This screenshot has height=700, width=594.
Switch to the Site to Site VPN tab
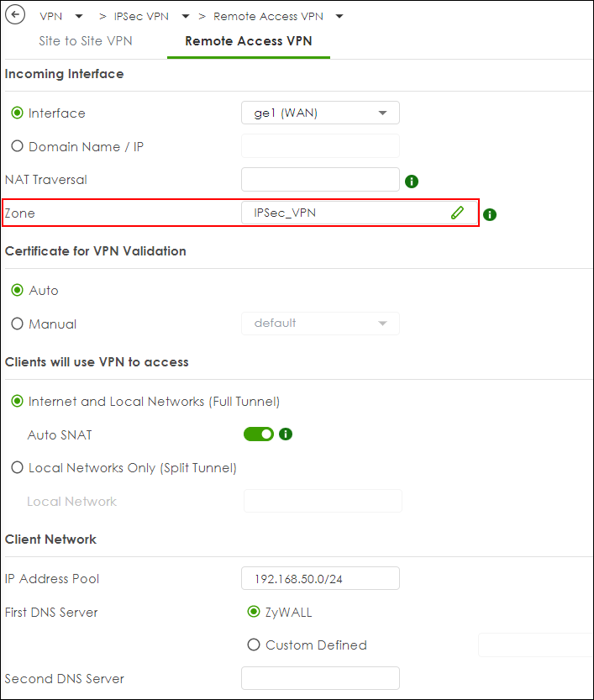tap(86, 41)
